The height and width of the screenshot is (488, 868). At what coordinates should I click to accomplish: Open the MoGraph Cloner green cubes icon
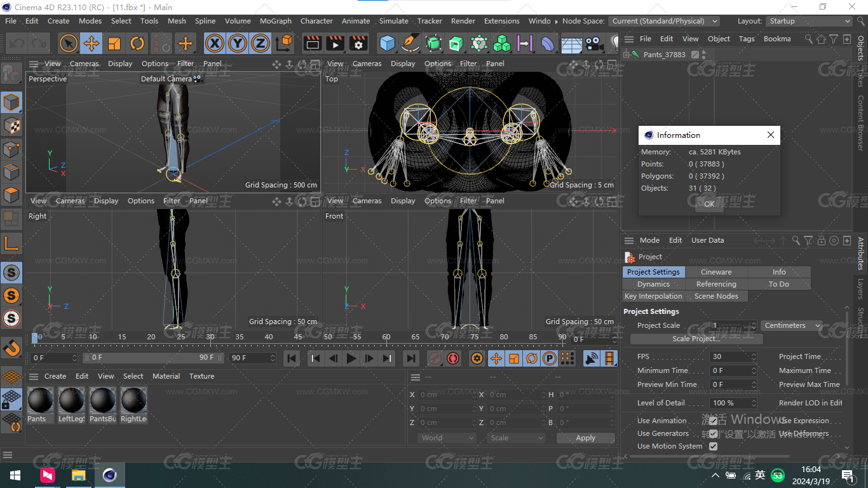(502, 43)
